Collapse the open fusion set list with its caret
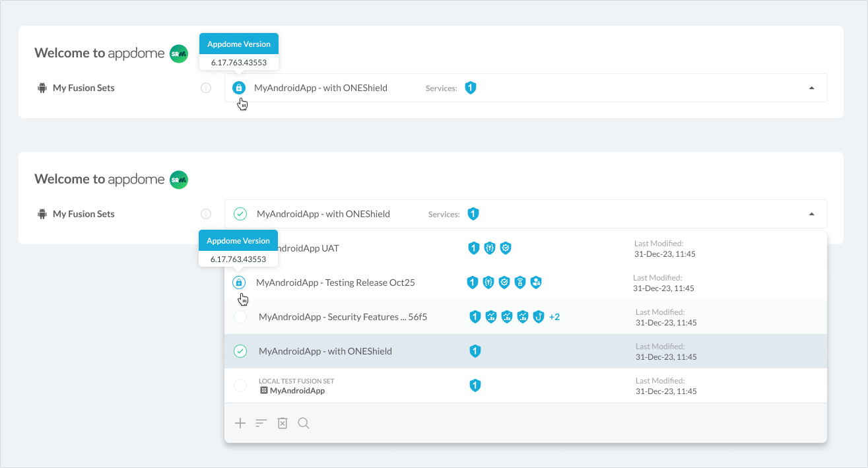Image resolution: width=868 pixels, height=468 pixels. (x=812, y=214)
